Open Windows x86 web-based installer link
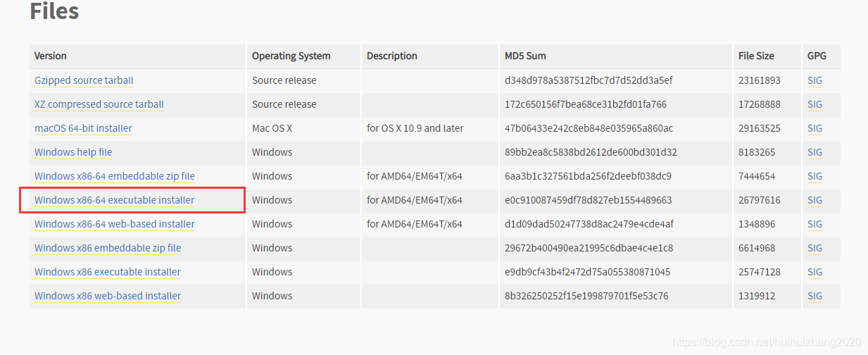This screenshot has width=868, height=355. [108, 296]
